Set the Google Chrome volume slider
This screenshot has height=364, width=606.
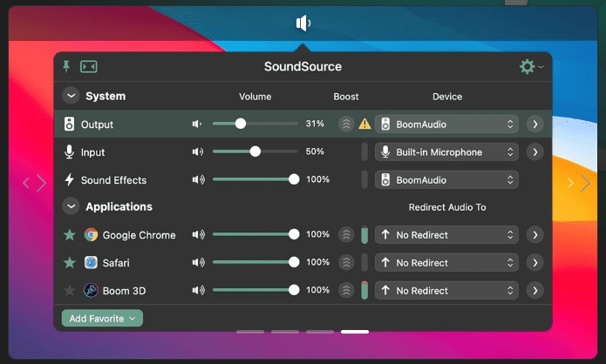coord(255,234)
